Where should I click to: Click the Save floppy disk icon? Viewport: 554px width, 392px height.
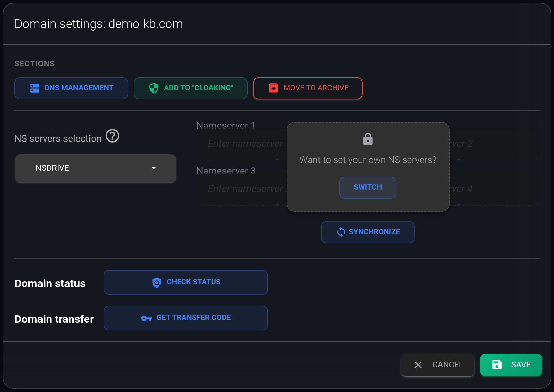click(x=497, y=365)
